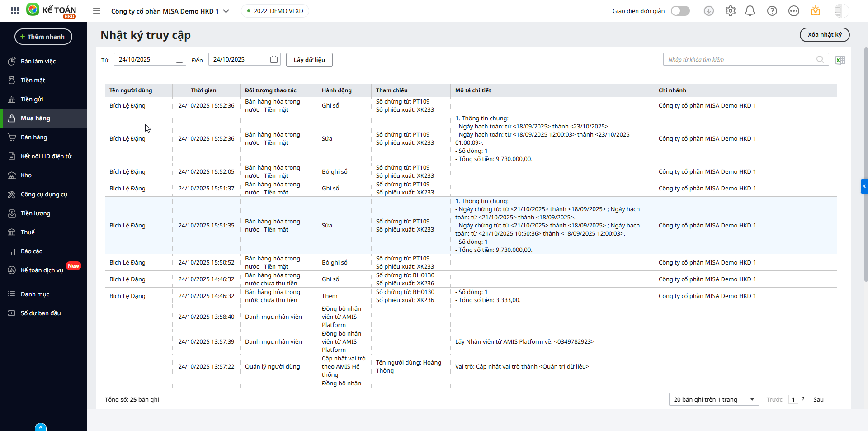868x431 pixels.
Task: Go to the Báo cáo menu
Action: click(x=32, y=251)
